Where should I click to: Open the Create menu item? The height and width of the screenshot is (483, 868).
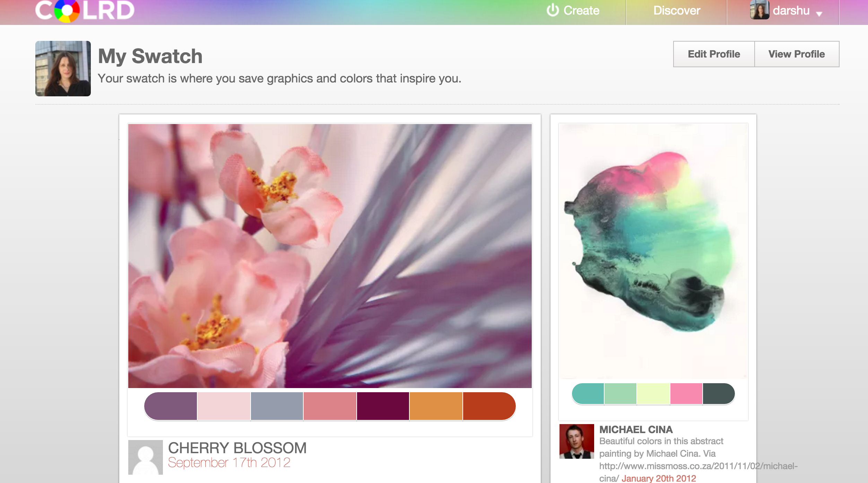[581, 11]
